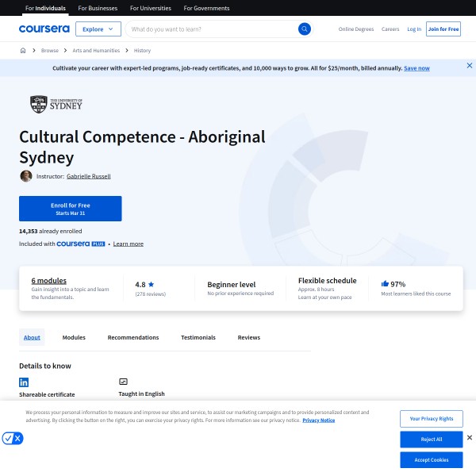Click the blue search magnifier button
476x476 pixels.
[304, 29]
